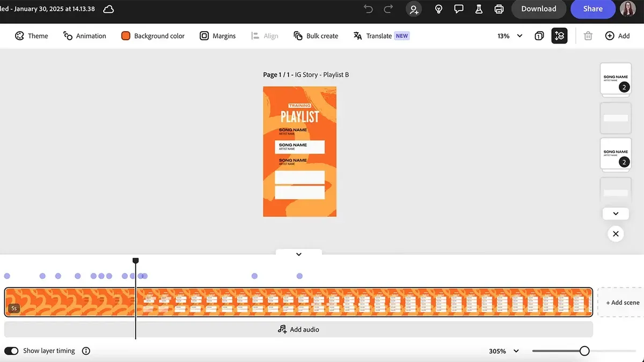
Task: Open the Margins settings
Action: (x=217, y=36)
